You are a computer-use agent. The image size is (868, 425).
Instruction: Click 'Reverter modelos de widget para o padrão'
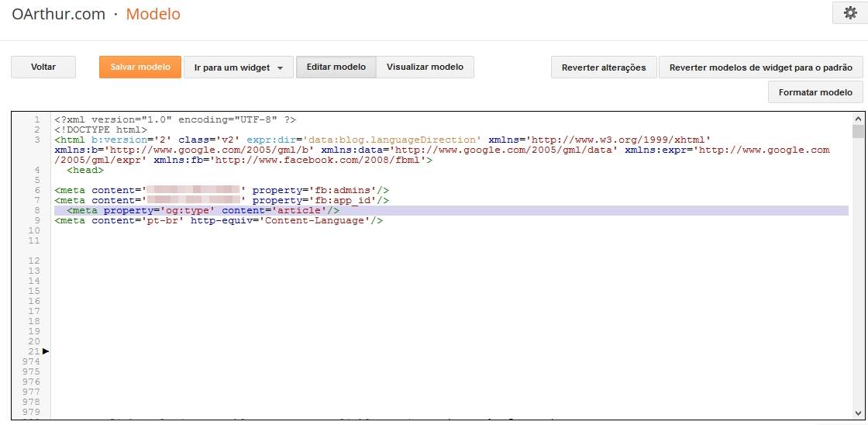tap(760, 67)
